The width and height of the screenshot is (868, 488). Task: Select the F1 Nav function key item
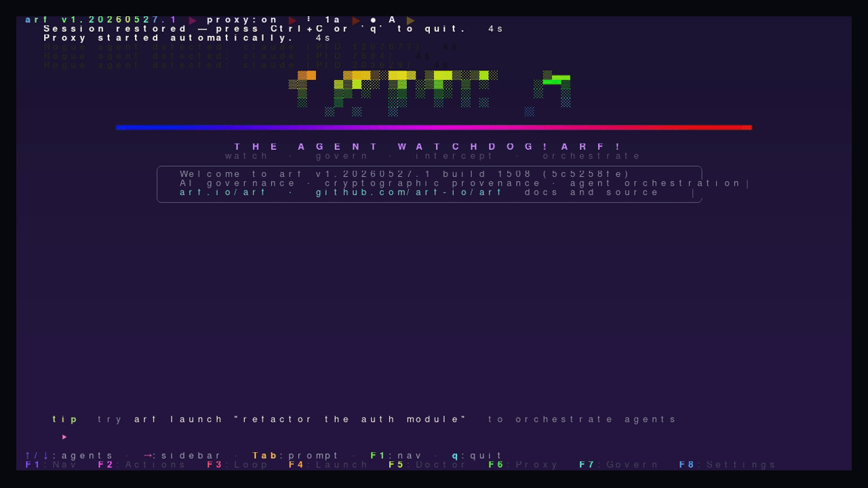(x=52, y=465)
